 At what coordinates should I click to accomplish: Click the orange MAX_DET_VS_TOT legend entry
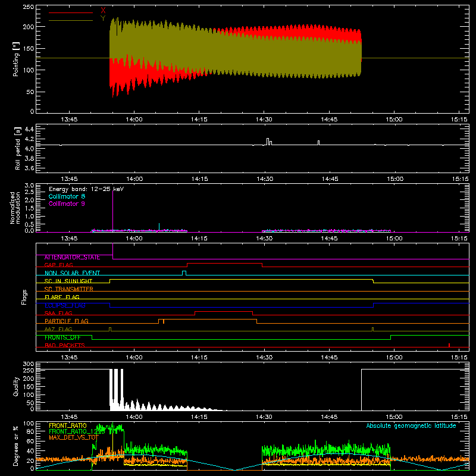[x=74, y=437]
